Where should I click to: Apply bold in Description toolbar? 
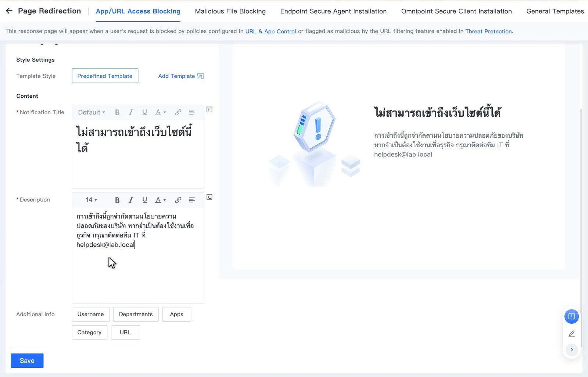click(117, 200)
